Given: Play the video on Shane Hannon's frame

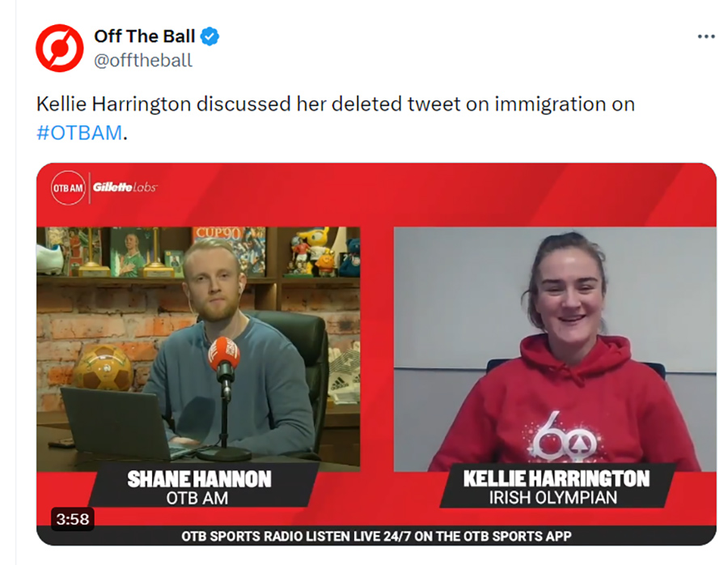Looking at the screenshot, I should tap(198, 349).
